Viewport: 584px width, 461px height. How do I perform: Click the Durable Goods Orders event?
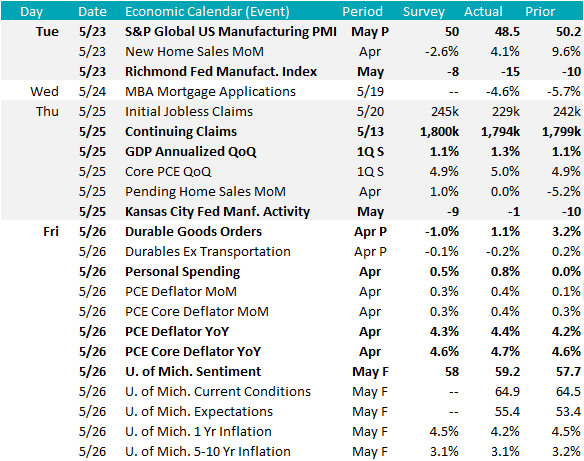click(193, 232)
